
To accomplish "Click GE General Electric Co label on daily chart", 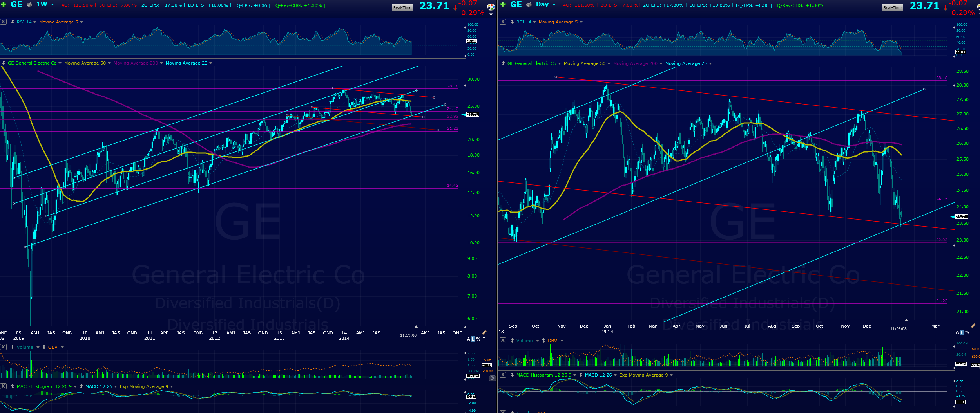I will pos(532,63).
